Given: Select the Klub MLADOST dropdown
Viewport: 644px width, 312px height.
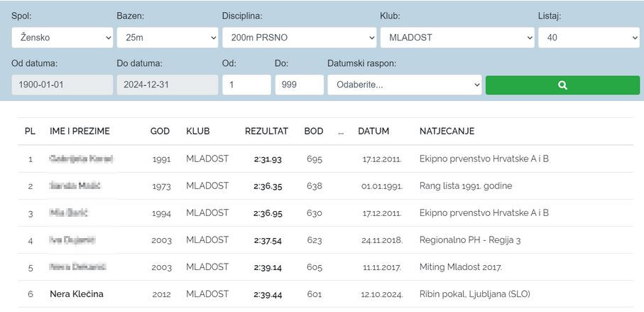Looking at the screenshot, I should [457, 38].
